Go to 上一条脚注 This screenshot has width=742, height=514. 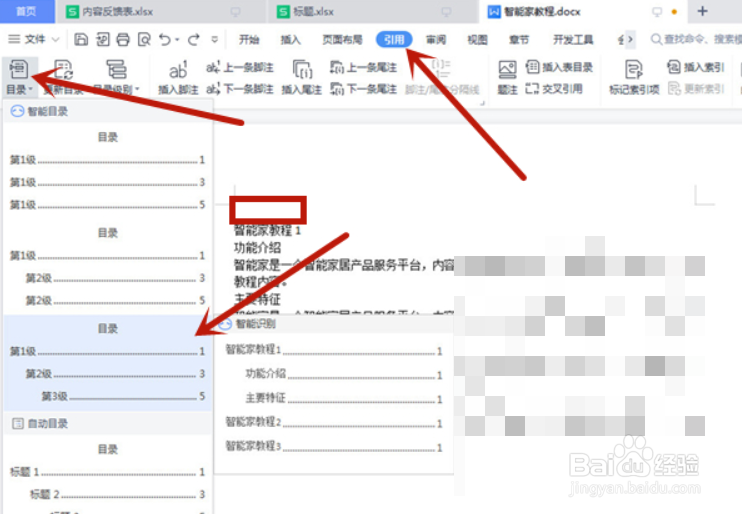[240, 68]
